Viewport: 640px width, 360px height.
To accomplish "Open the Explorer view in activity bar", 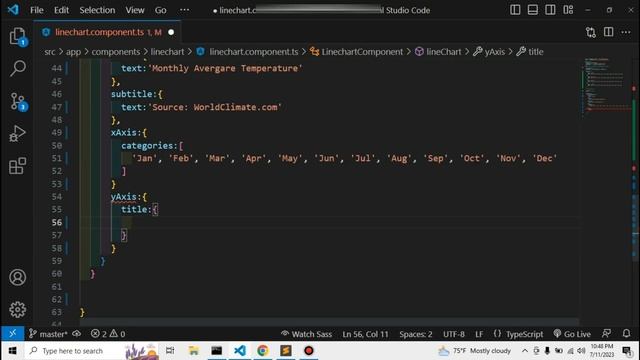I will pos(18,37).
